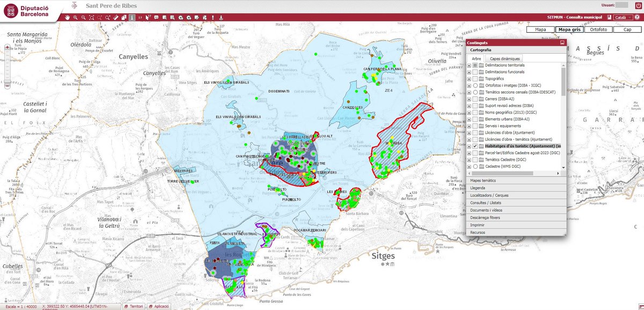The height and width of the screenshot is (310, 644).
Task: Toggle the information (i) tool
Action: 132,18
